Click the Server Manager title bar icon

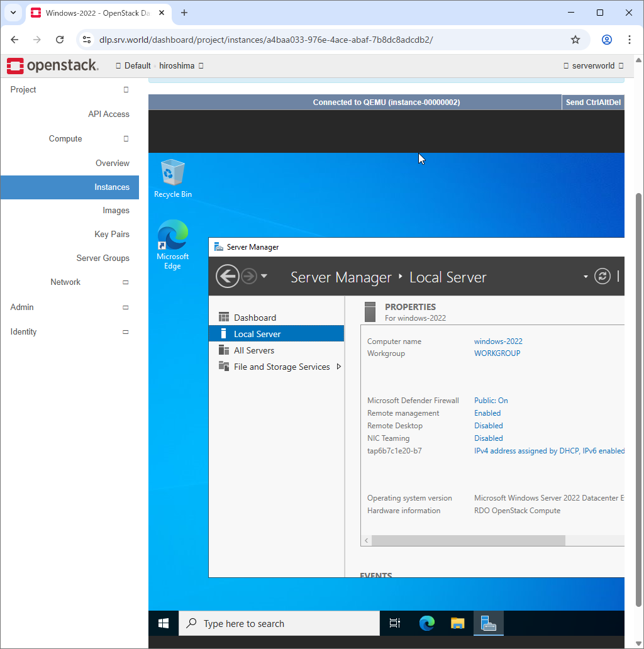[x=218, y=247]
